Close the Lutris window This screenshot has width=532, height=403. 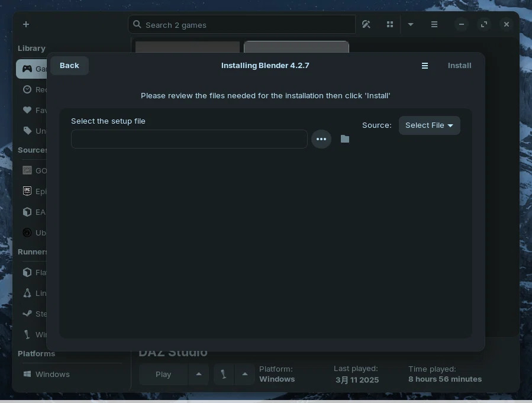tap(506, 24)
